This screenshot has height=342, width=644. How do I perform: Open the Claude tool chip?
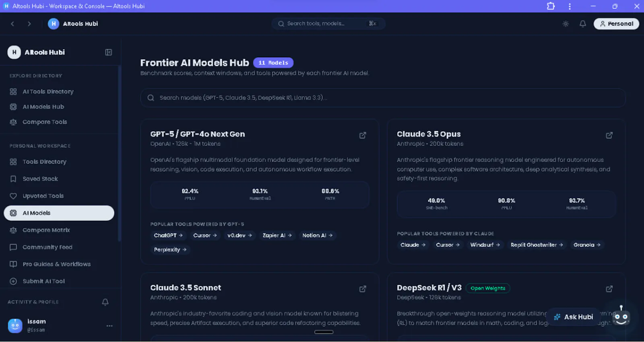tap(413, 245)
